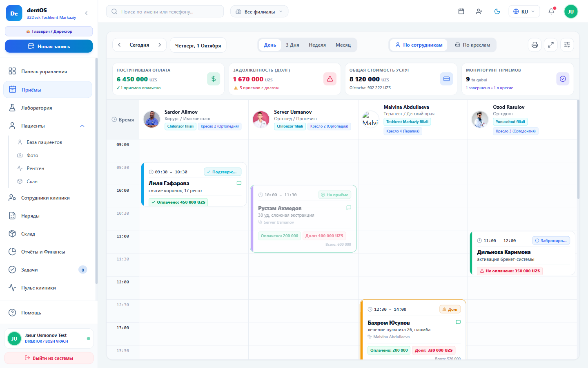588x368 pixels.
Task: Open Дильноза Каримова appointment card
Action: point(523,253)
